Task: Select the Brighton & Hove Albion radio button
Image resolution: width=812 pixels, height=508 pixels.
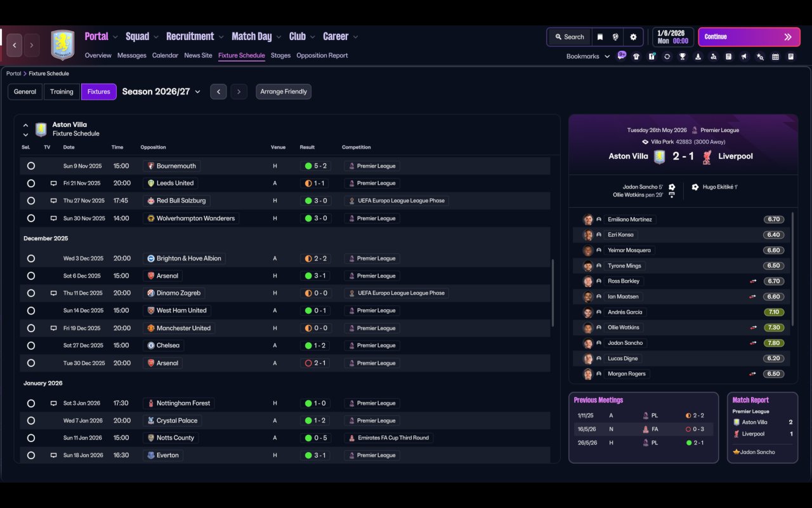Action: [31, 258]
